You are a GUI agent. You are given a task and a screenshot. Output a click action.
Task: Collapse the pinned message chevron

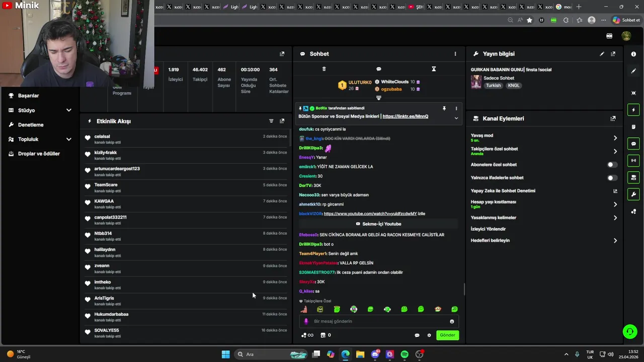point(456,118)
